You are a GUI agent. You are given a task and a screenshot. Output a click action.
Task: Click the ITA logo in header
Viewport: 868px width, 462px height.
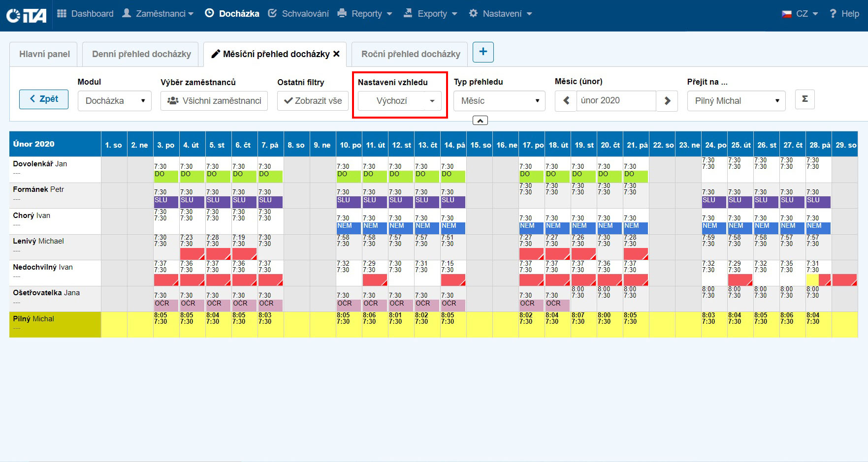(27, 15)
